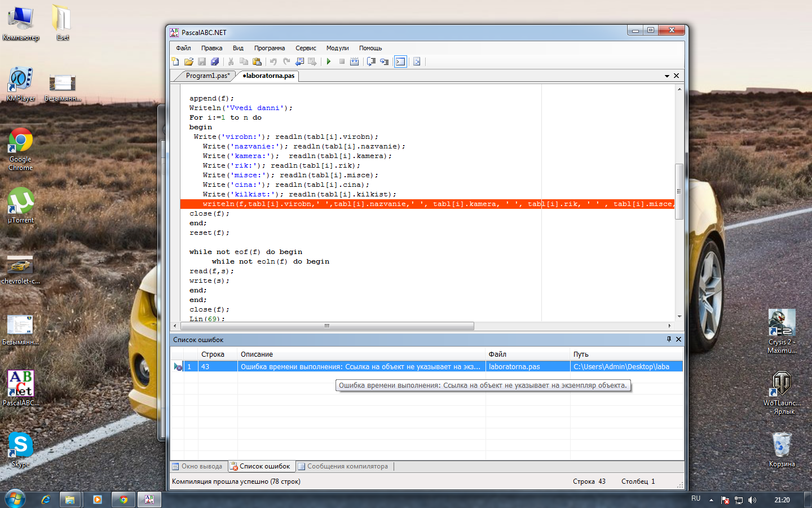Expand the open documents dropdown arrow
812x508 pixels.
(667, 76)
